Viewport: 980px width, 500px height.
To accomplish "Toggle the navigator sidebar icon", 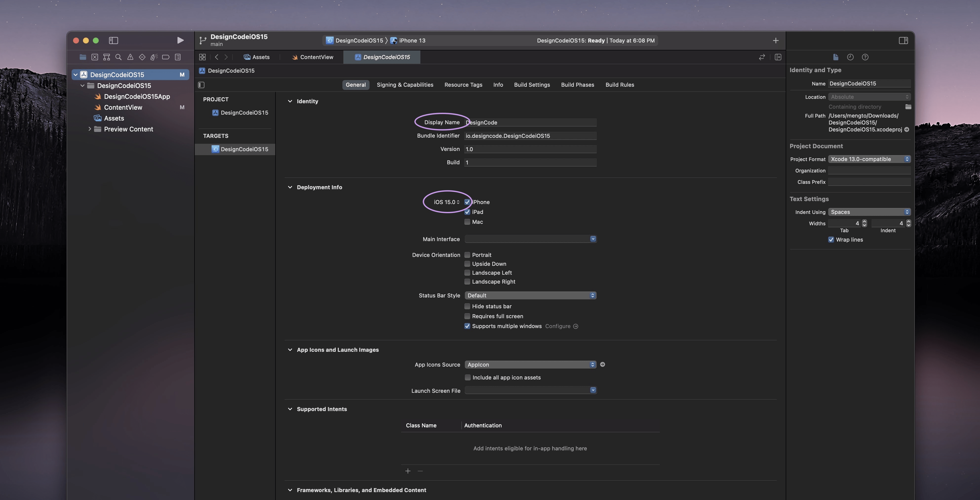I will [113, 40].
